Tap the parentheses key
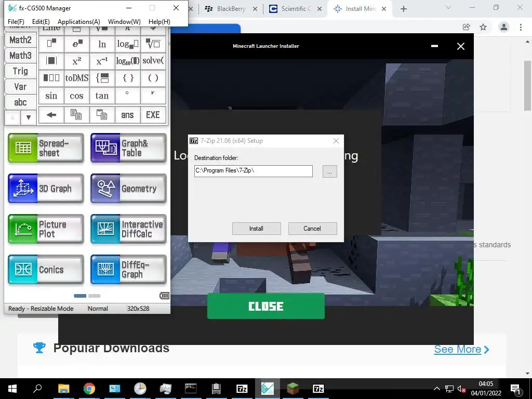 [153, 78]
